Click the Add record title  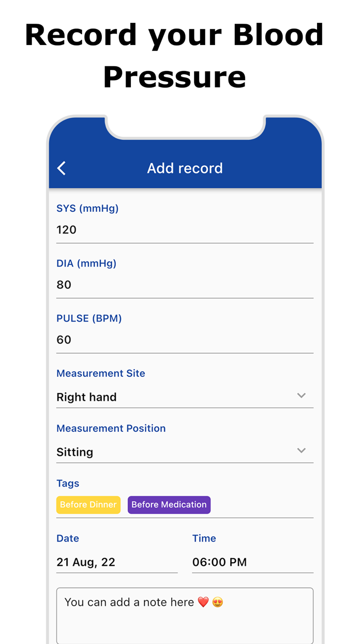[185, 168]
